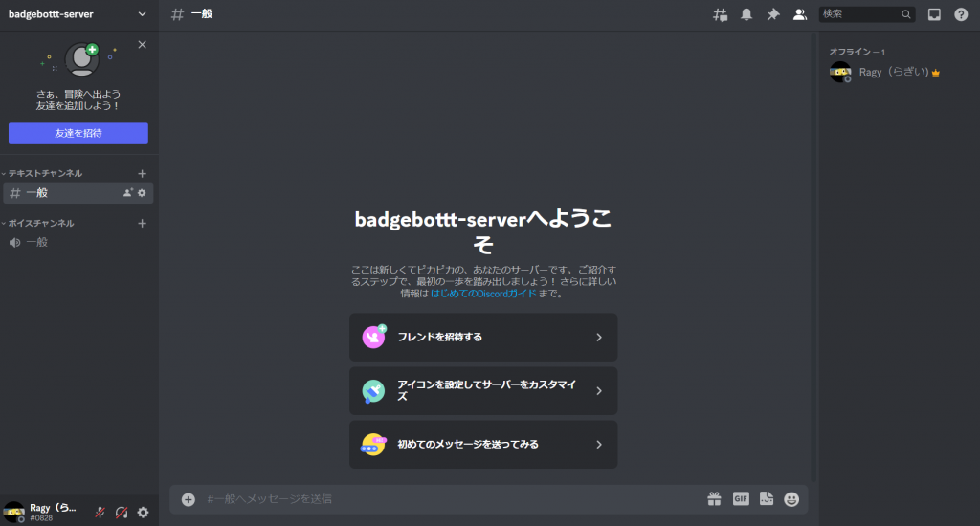Open the emoji picker
This screenshot has width=980, height=526.
791,499
